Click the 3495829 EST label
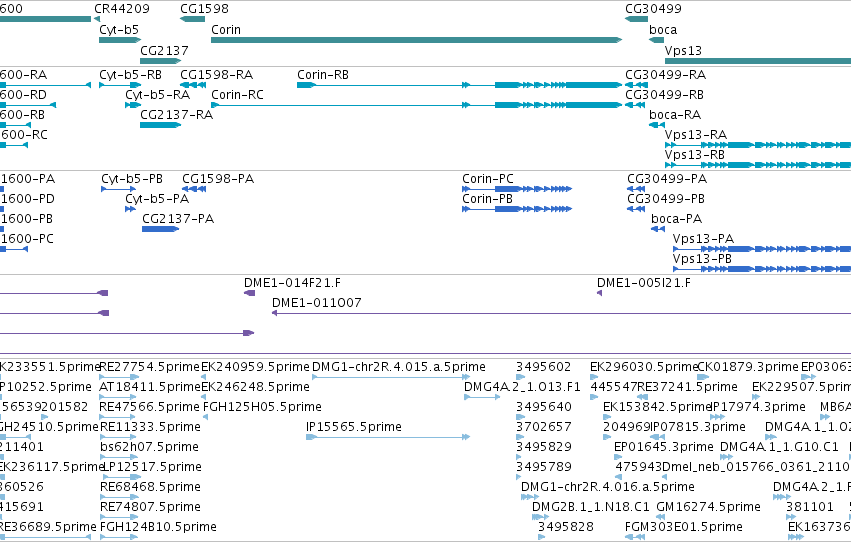This screenshot has height=542, width=851. (544, 447)
